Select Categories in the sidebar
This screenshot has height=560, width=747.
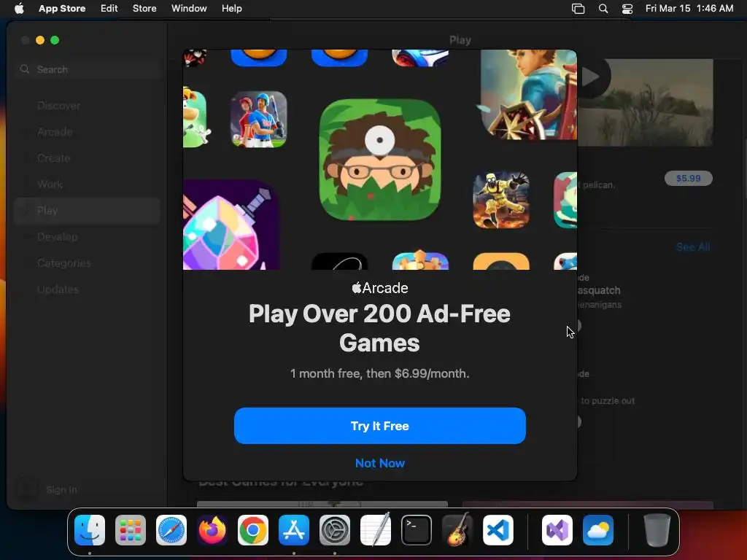click(88, 262)
